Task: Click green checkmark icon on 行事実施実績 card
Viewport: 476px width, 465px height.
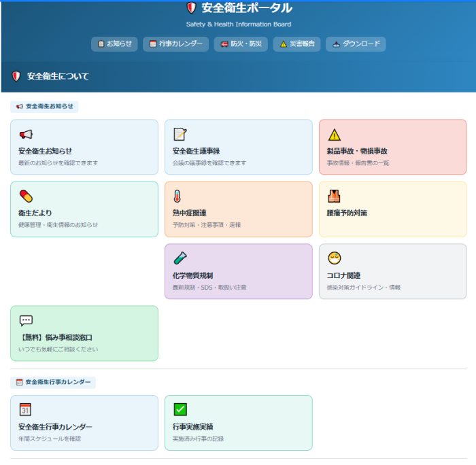Action: pyautogui.click(x=180, y=409)
